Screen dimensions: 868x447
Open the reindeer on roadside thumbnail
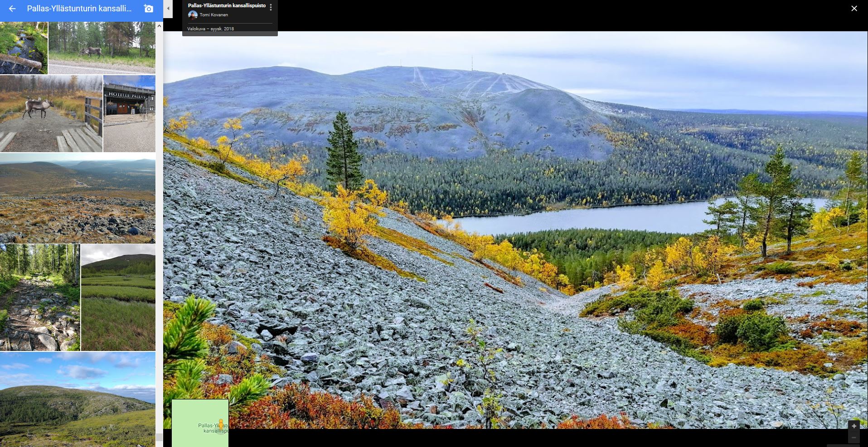[102, 48]
